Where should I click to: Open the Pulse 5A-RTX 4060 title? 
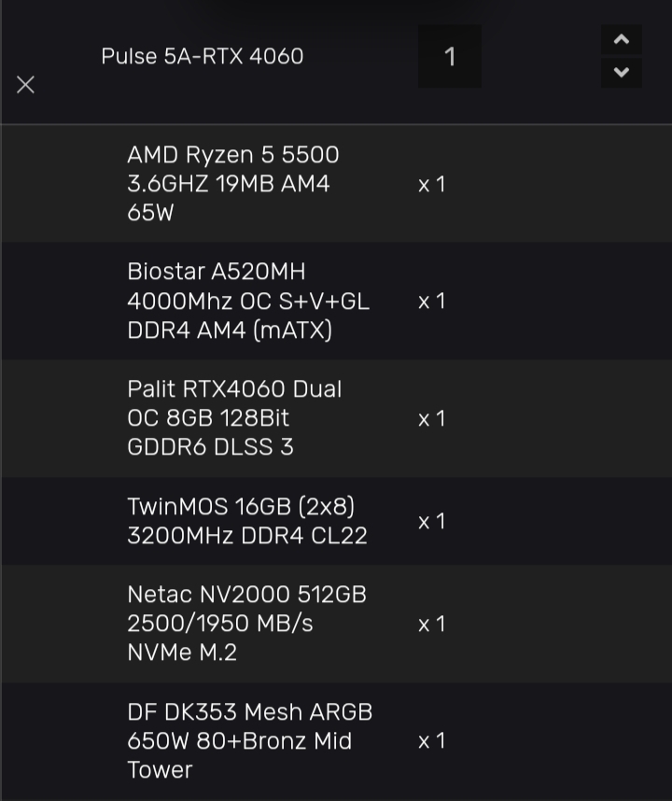(203, 56)
